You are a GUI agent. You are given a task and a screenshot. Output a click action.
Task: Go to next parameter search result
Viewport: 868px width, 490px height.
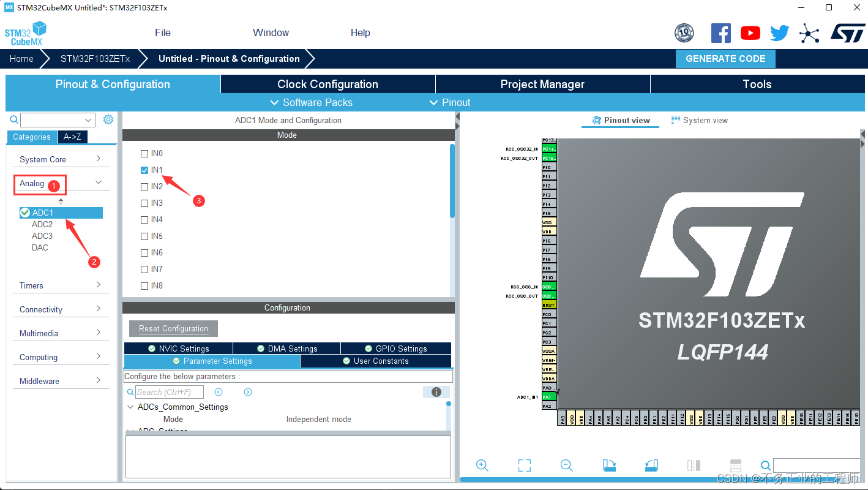248,392
